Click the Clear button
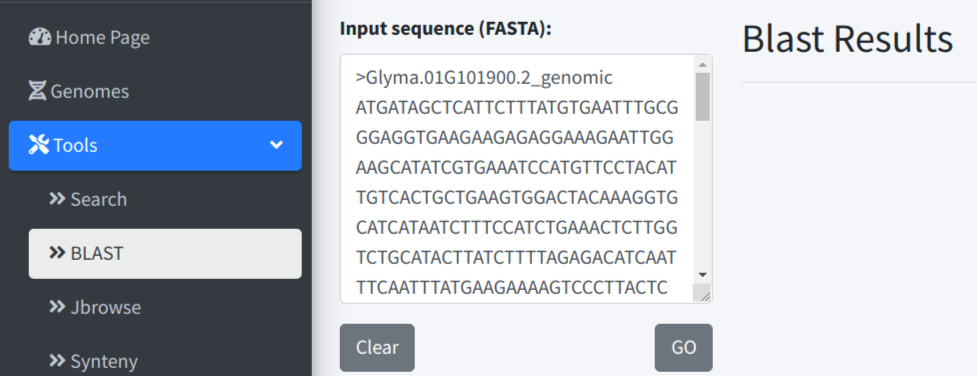 click(x=377, y=347)
